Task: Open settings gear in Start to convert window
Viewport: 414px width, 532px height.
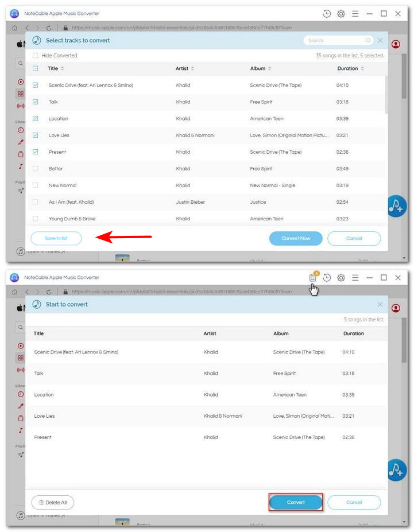Action: (x=341, y=278)
